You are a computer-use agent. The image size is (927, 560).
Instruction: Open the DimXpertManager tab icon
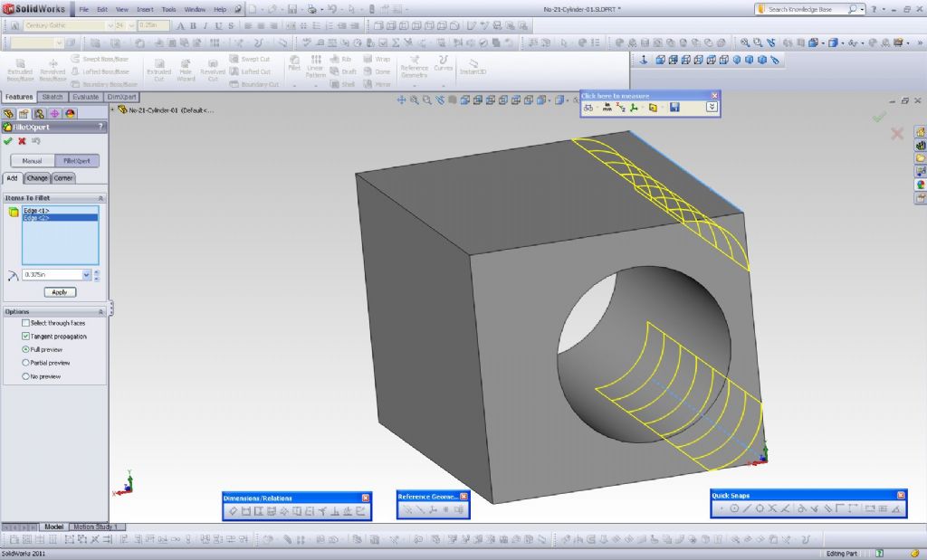[54, 113]
